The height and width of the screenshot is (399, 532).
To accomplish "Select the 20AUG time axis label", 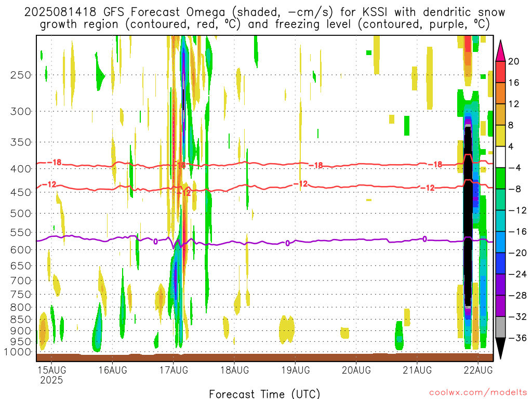I will 356,370.
